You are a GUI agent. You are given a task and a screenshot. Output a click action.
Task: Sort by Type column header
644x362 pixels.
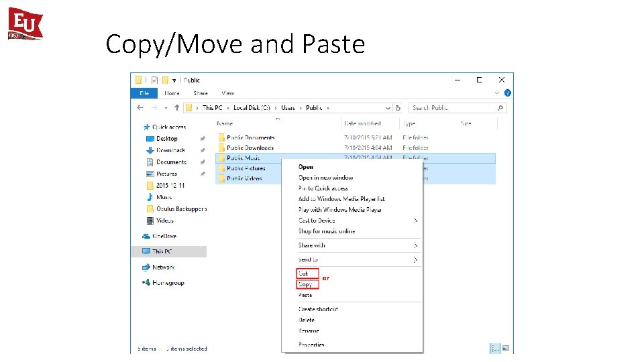coord(409,123)
